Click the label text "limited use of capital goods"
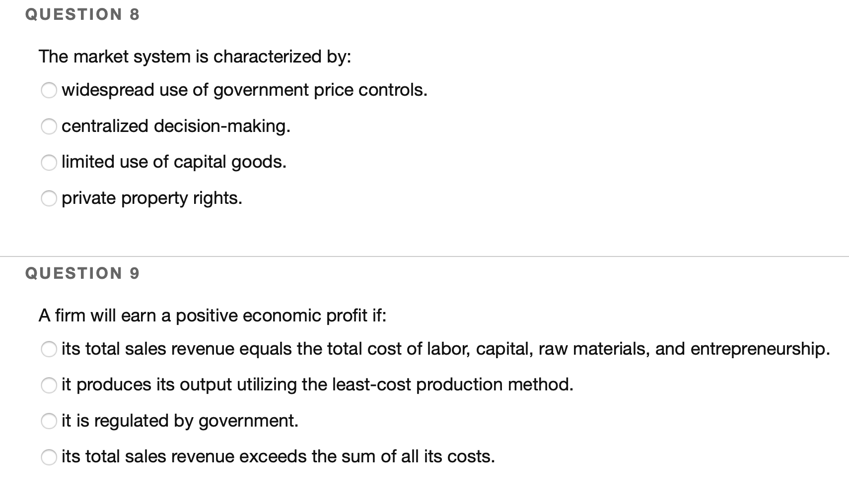Image resolution: width=849 pixels, height=504 pixels. tap(173, 161)
